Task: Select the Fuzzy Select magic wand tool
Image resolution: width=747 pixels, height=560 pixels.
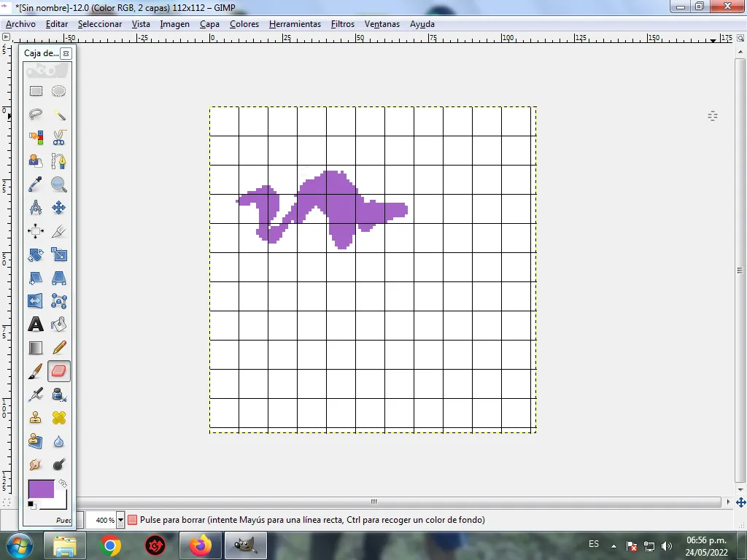Action: [58, 114]
